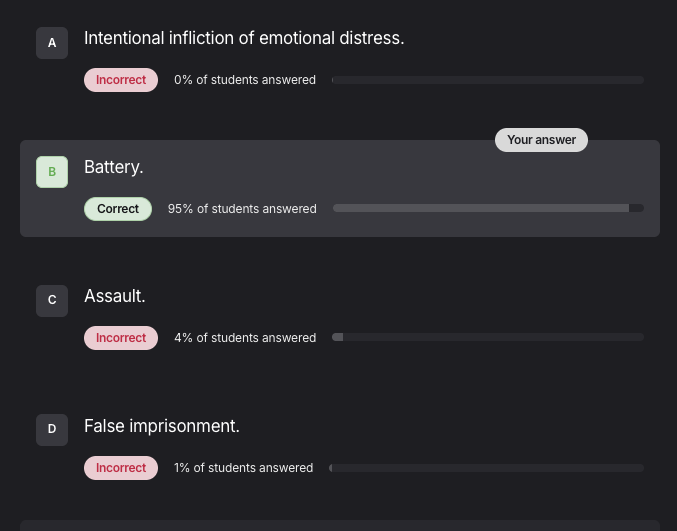Select the letter D answer badge
Screen dimensions: 677x531
tap(52, 430)
